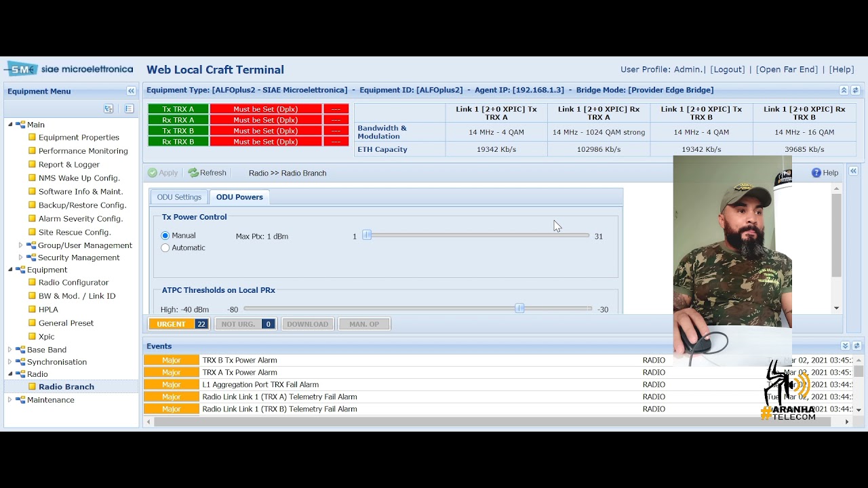
Task: Expand the Synchronisation node
Action: click(x=10, y=362)
